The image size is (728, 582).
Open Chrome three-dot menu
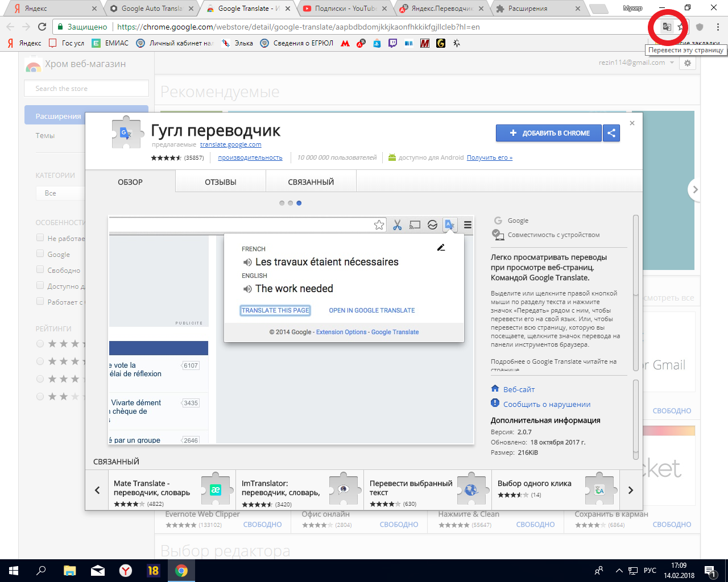[x=718, y=27]
